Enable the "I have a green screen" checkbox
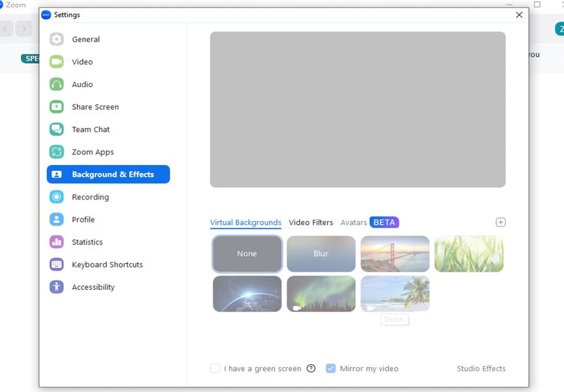 click(x=215, y=369)
